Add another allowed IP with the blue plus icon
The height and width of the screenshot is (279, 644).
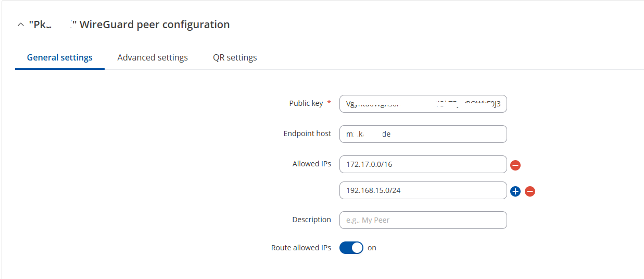pyautogui.click(x=515, y=191)
